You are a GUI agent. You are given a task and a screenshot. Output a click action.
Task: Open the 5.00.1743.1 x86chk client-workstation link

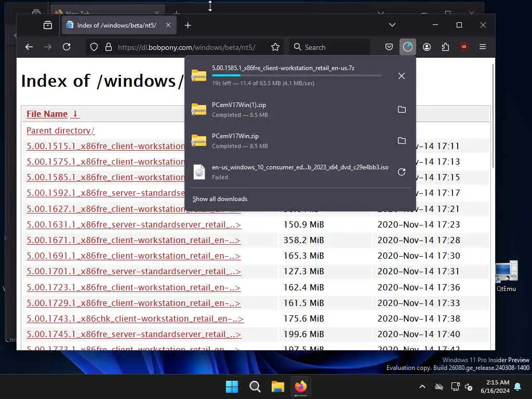(x=135, y=318)
